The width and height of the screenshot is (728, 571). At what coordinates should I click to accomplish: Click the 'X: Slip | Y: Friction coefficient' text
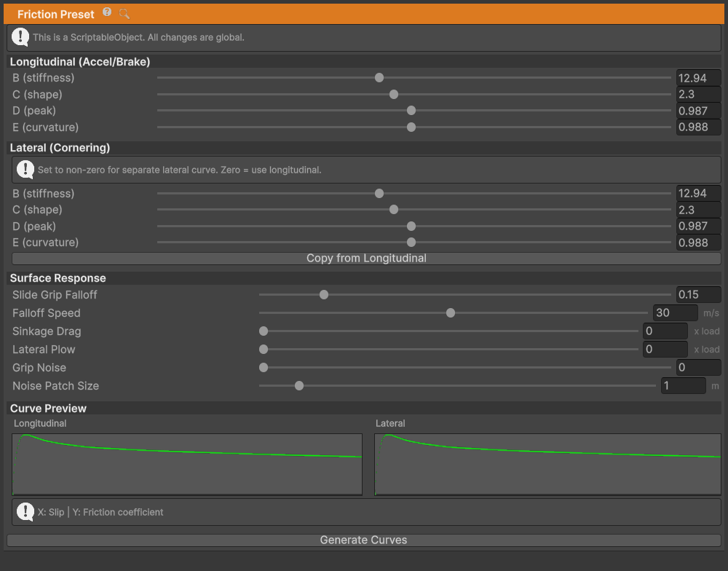click(100, 512)
